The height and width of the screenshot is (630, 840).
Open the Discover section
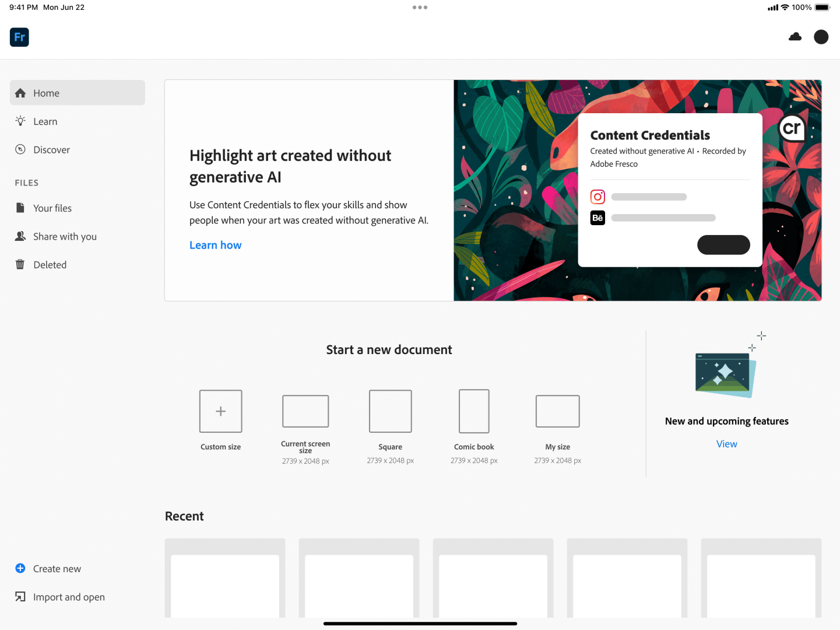click(51, 149)
